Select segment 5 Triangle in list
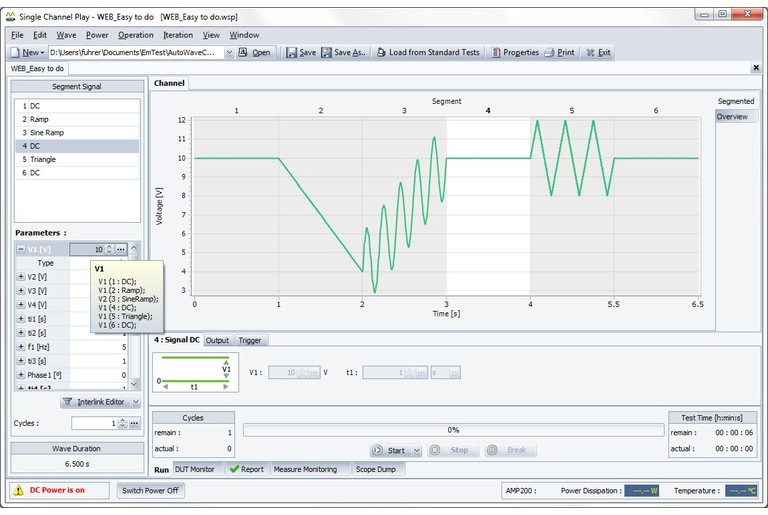This screenshot has height=515, width=768. click(77, 159)
